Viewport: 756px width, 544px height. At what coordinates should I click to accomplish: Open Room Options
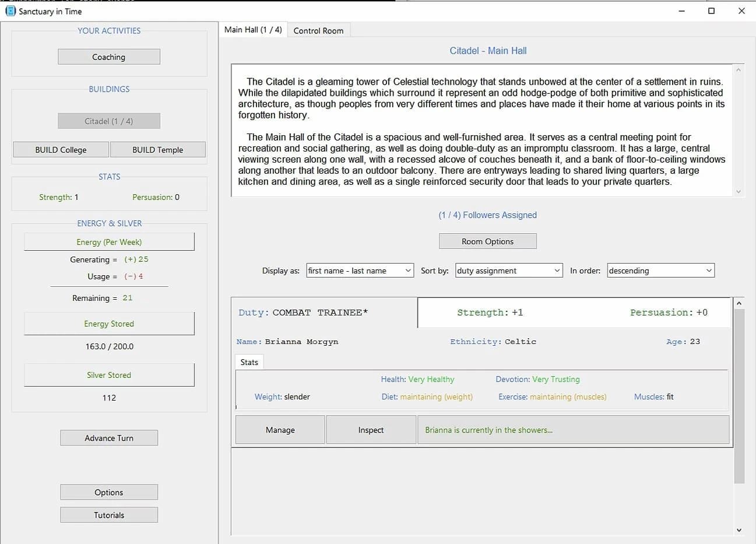point(488,241)
